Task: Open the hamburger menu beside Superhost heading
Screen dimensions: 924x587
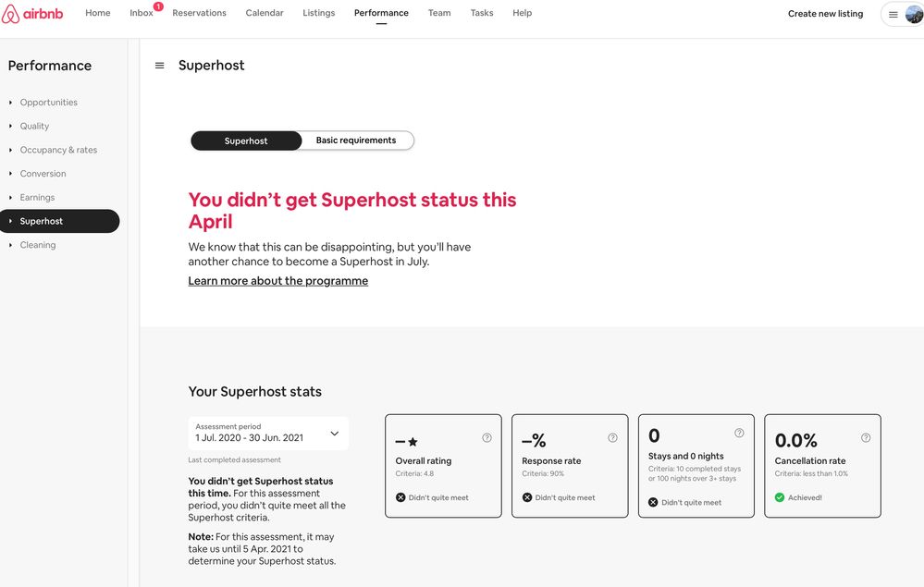Action: pyautogui.click(x=159, y=65)
